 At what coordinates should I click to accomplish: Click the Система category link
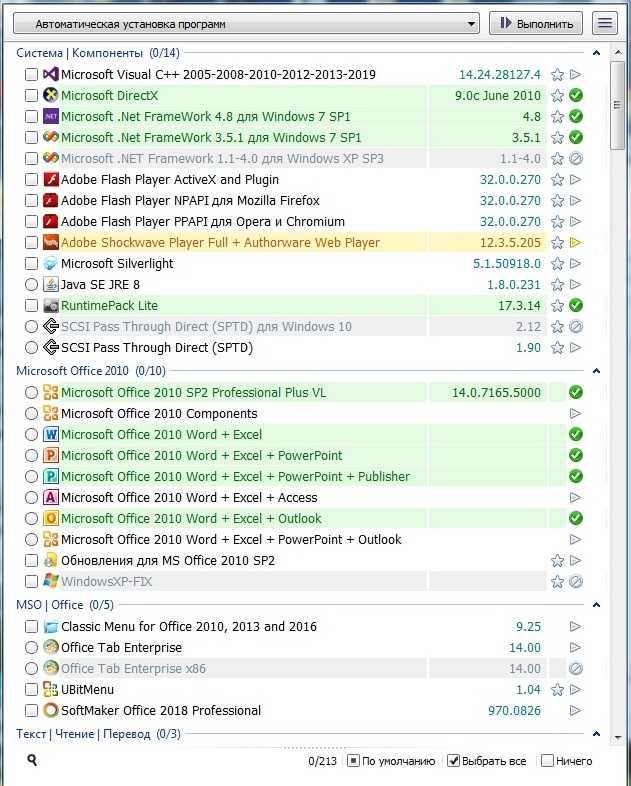pos(39,53)
